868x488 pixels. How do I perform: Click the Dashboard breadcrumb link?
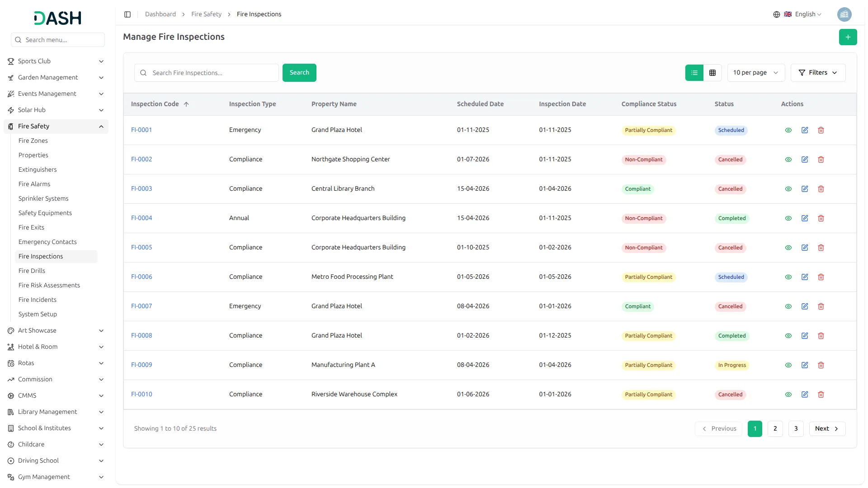[160, 14]
